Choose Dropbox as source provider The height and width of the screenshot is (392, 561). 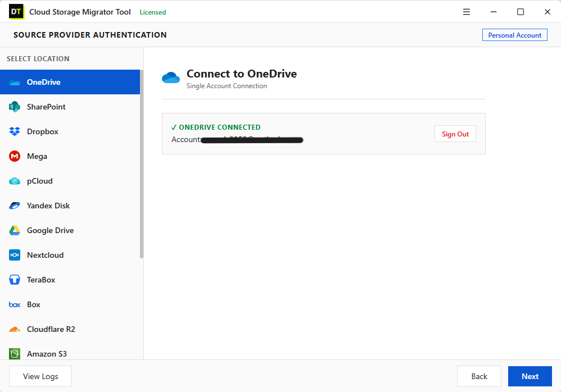pos(70,131)
